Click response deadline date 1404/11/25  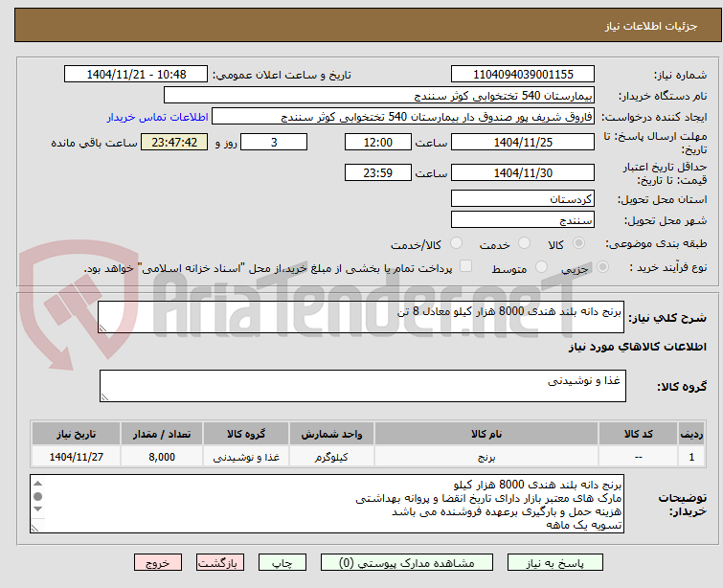(523, 142)
